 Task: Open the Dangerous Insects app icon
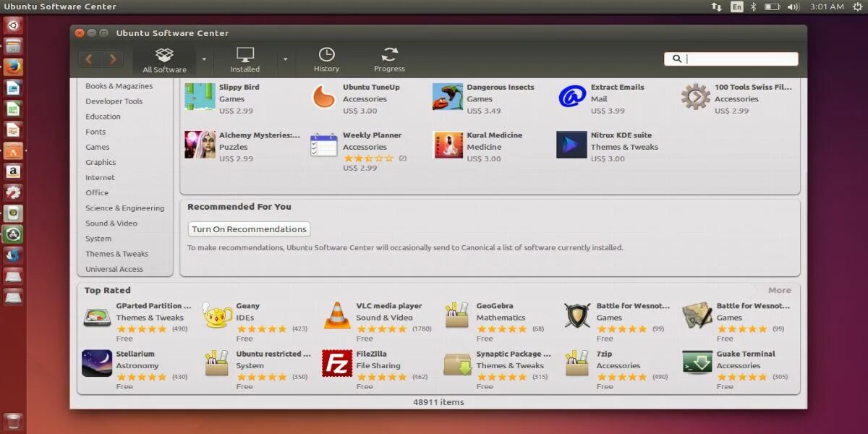click(448, 96)
